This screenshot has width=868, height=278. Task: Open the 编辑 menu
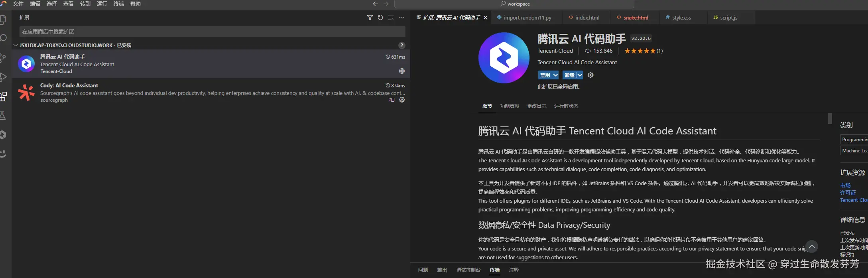point(35,4)
